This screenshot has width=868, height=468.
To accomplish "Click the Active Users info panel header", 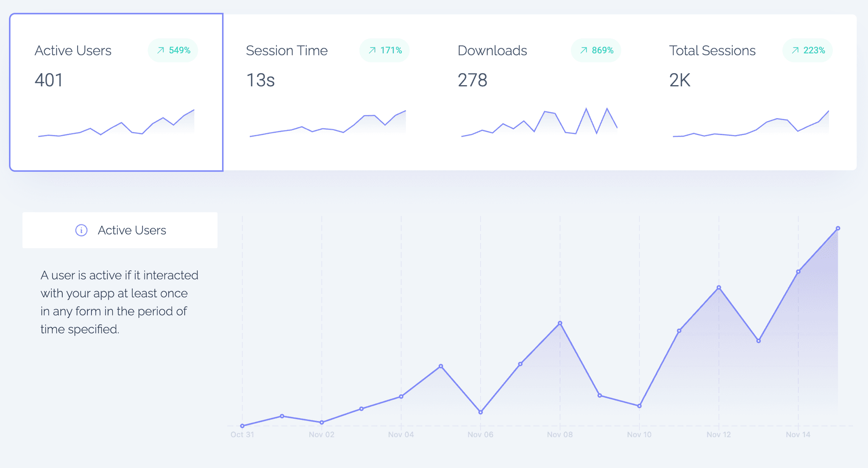I will coord(120,230).
